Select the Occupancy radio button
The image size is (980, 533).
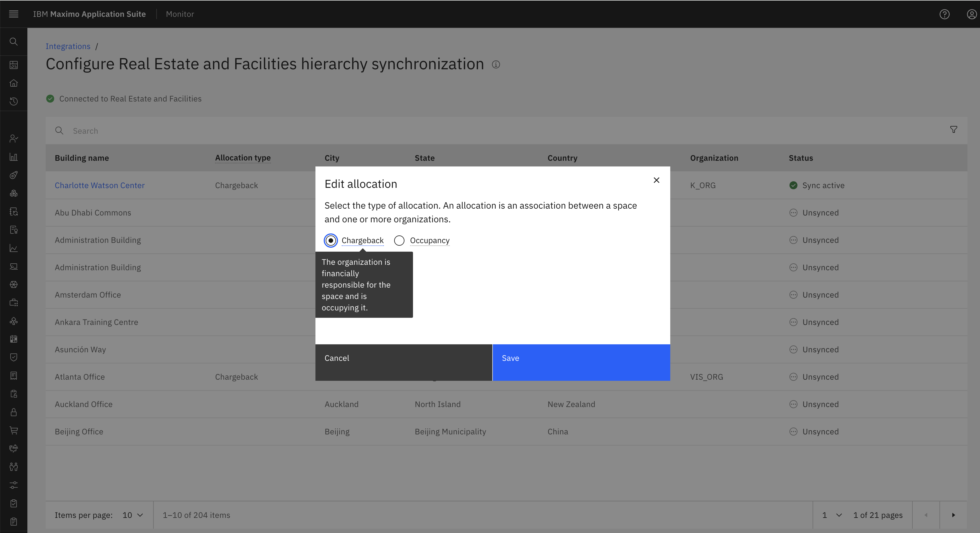(x=399, y=241)
